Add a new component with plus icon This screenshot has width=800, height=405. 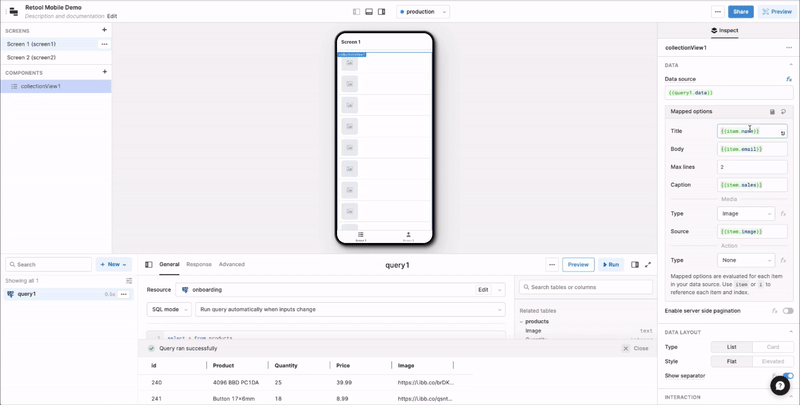point(104,72)
